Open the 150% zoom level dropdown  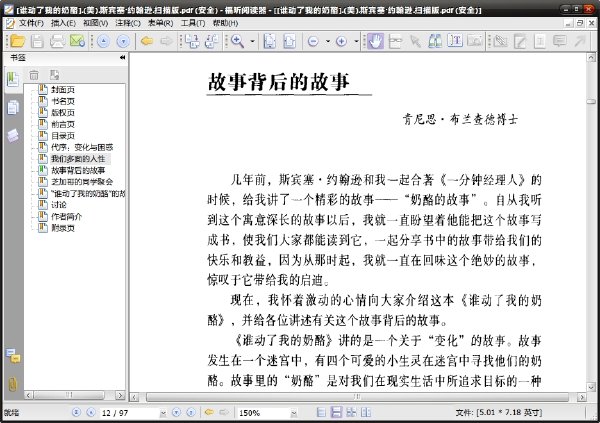pos(293,413)
